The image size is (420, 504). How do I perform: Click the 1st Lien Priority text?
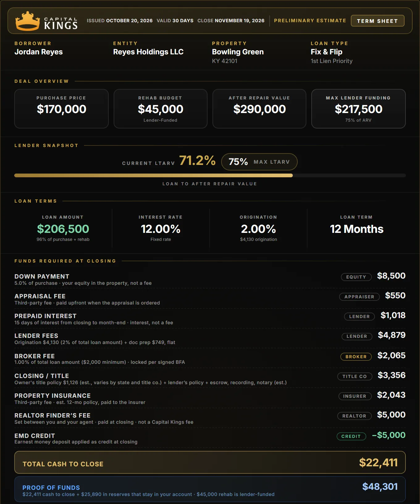click(x=332, y=61)
